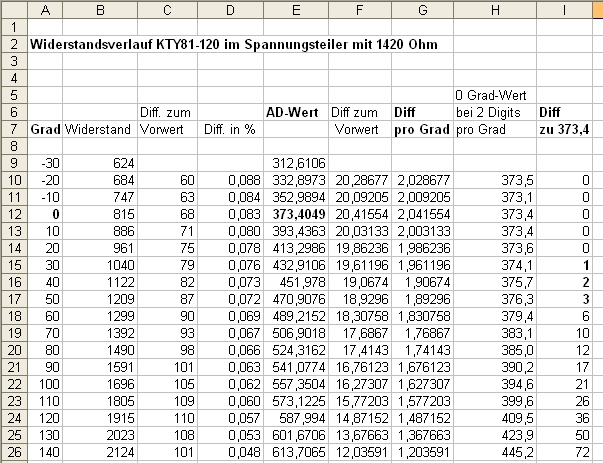Select the cell with value 2,028677
Screen dimensions: 603x463
(x=421, y=180)
